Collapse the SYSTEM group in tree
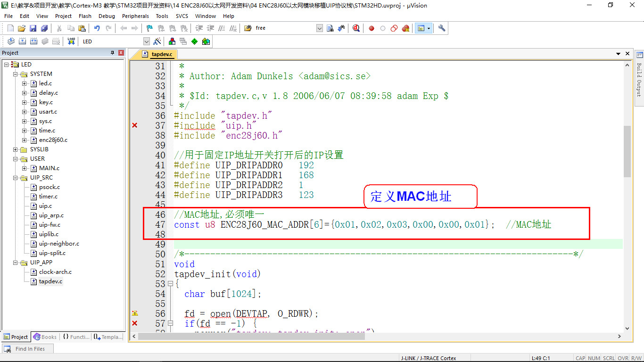 pos(16,74)
